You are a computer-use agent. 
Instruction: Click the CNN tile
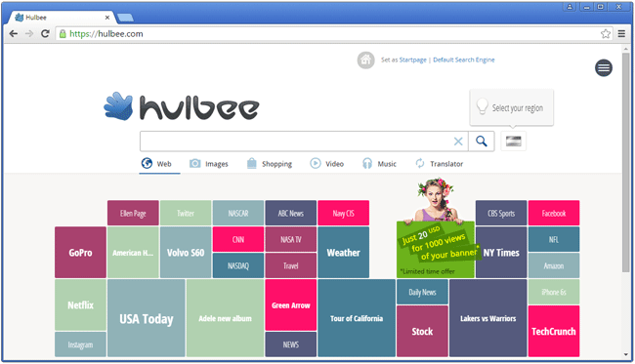click(238, 239)
